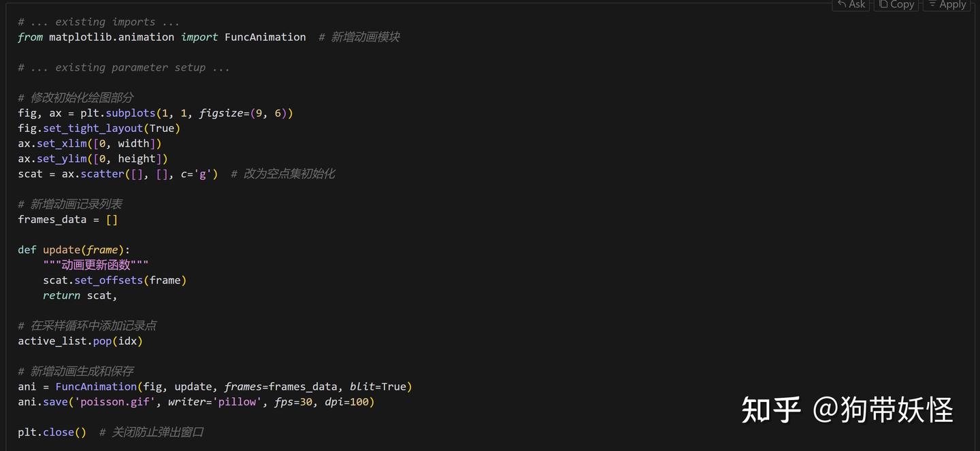Click the 知乎 @狗带妖怪 watermark

tap(847, 410)
